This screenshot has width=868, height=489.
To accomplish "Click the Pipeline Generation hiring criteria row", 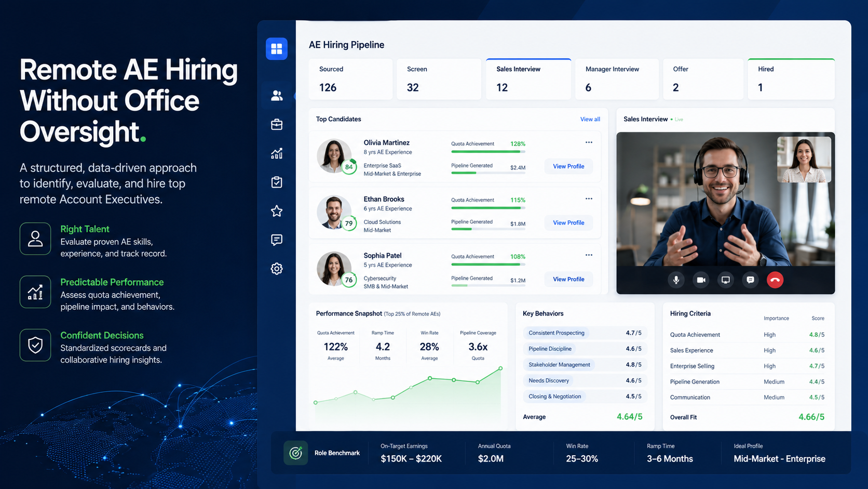I will tap(747, 381).
